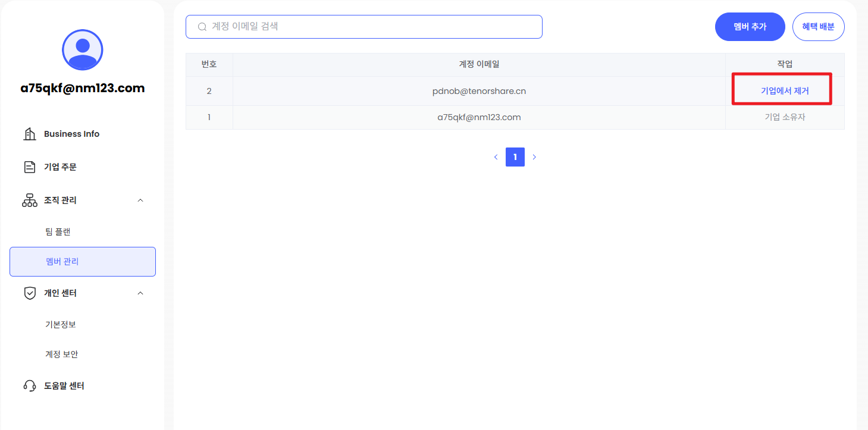Viewport: 868px width, 430px height.
Task: Select 멤버 관리 submenu item
Action: pos(83,262)
